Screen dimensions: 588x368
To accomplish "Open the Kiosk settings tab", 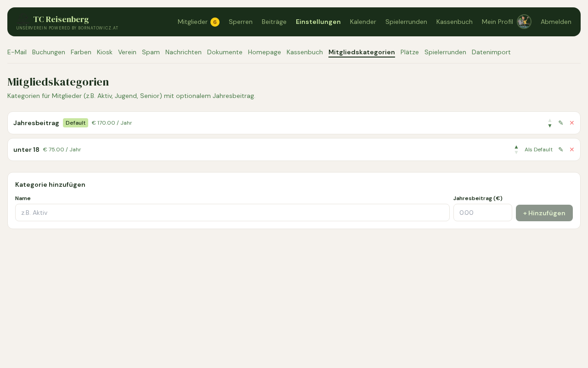I will 105,52.
